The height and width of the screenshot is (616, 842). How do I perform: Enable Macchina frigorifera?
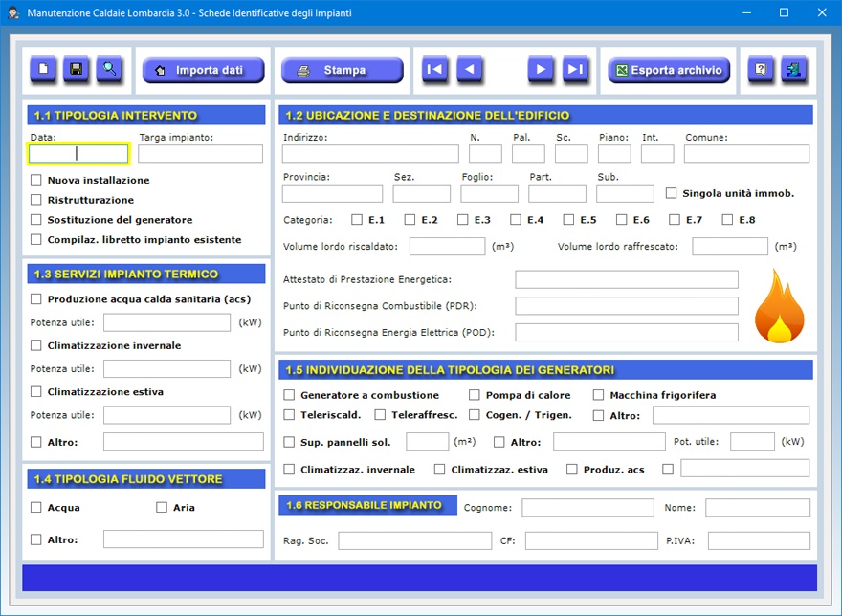[598, 395]
